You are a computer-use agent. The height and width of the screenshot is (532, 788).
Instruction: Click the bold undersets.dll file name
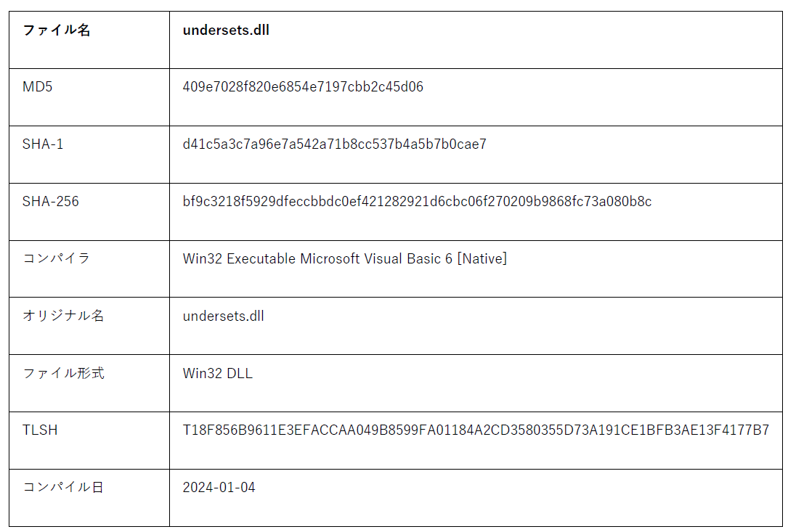pos(226,30)
